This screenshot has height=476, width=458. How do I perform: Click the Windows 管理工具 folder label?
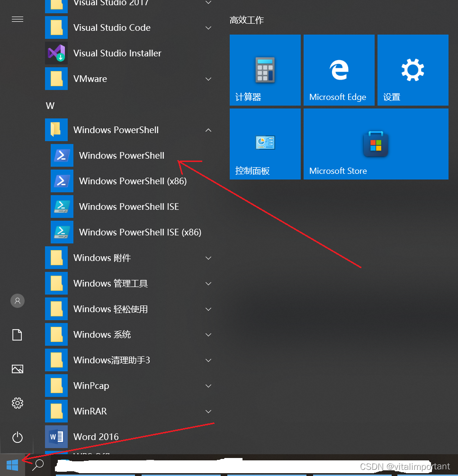110,283
